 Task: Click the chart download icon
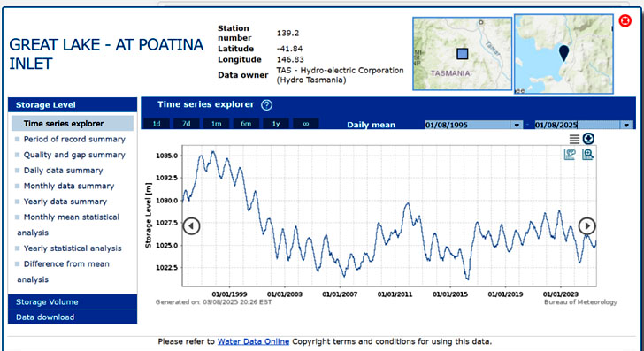(x=588, y=139)
